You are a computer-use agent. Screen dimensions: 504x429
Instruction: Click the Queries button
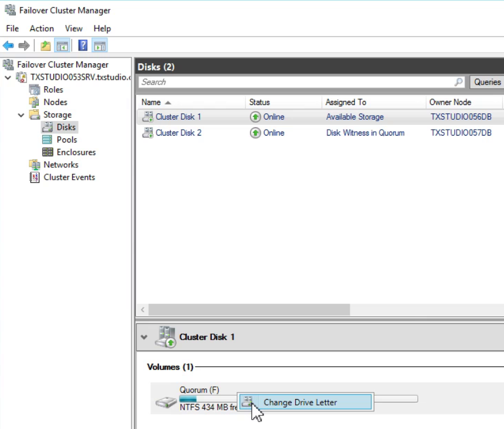(x=487, y=82)
